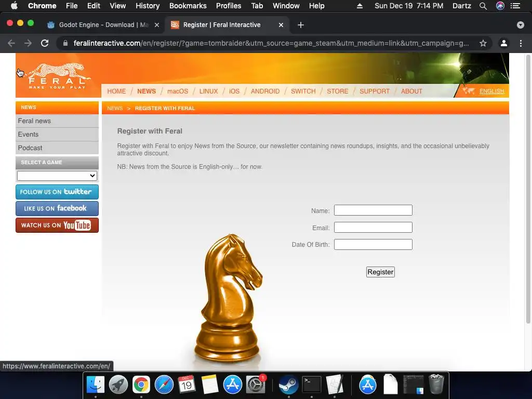Click the Siri icon in the menu bar

tap(500, 6)
